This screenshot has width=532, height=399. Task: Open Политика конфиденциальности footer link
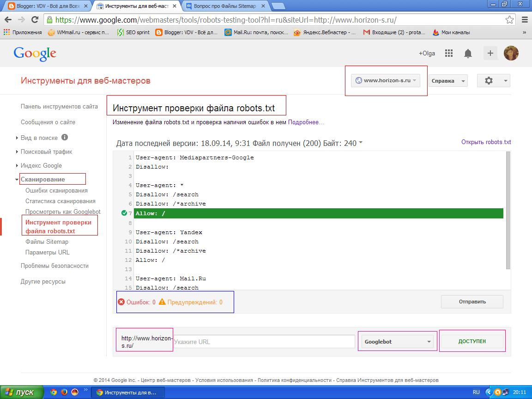tap(295, 380)
